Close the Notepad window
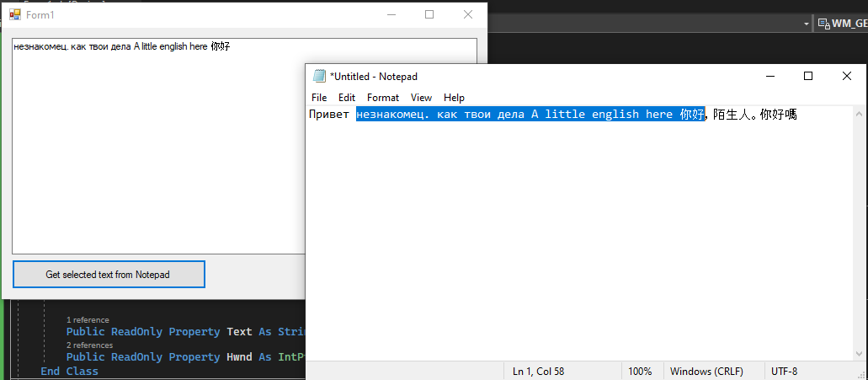The width and height of the screenshot is (868, 380). pyautogui.click(x=847, y=76)
